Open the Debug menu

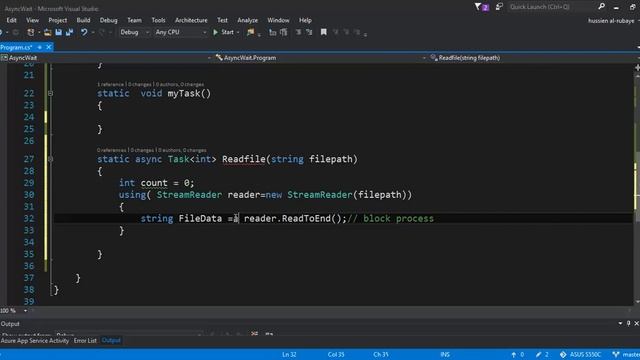point(108,20)
